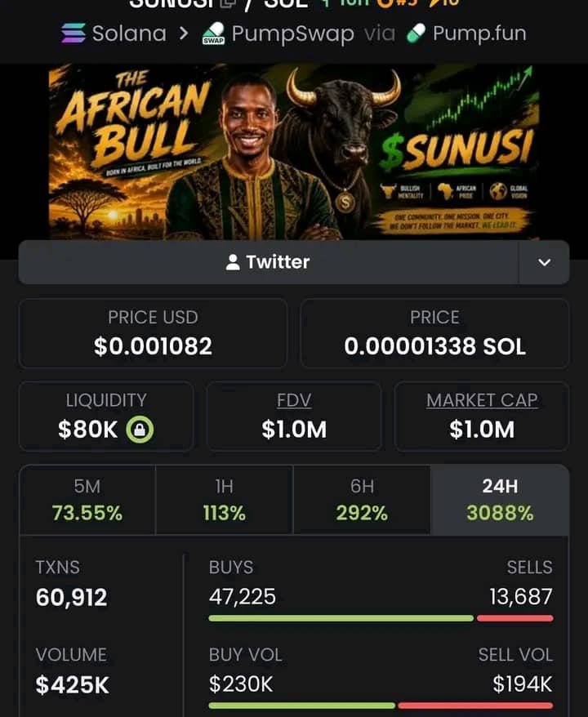Open the Twitter button

[269, 262]
